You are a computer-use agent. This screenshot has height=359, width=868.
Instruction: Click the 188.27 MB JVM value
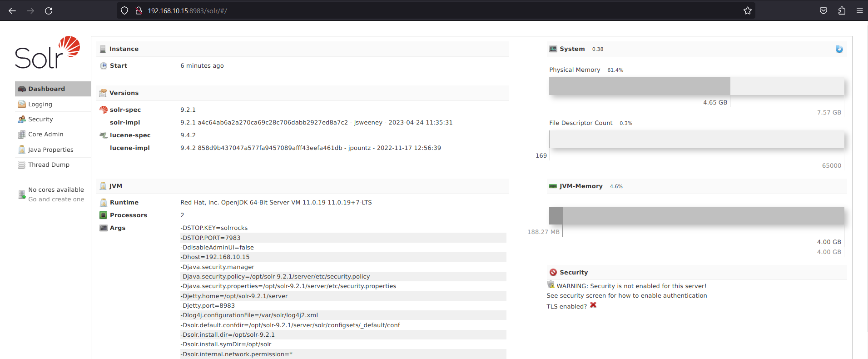point(543,232)
